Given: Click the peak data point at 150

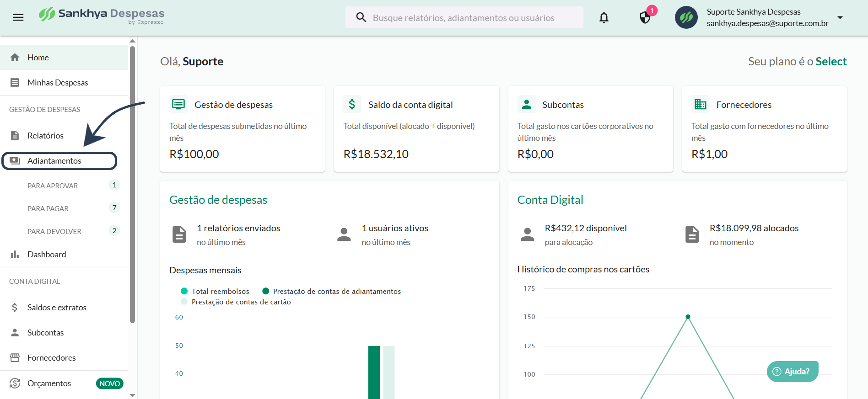Looking at the screenshot, I should [x=688, y=317].
